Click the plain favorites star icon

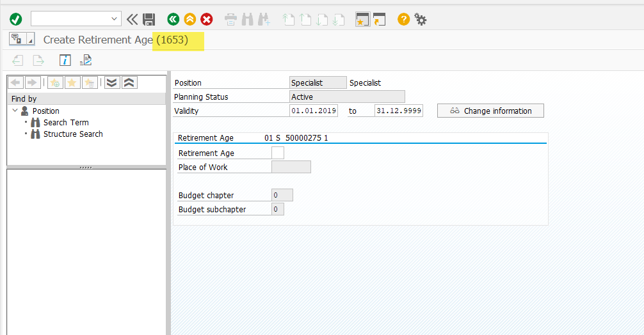72,82
